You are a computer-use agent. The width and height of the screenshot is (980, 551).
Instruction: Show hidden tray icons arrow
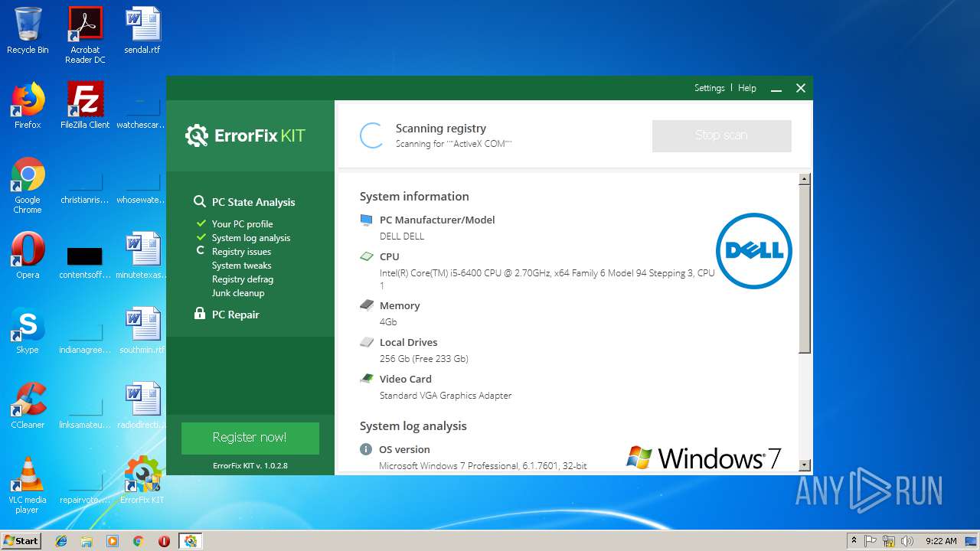[854, 541]
